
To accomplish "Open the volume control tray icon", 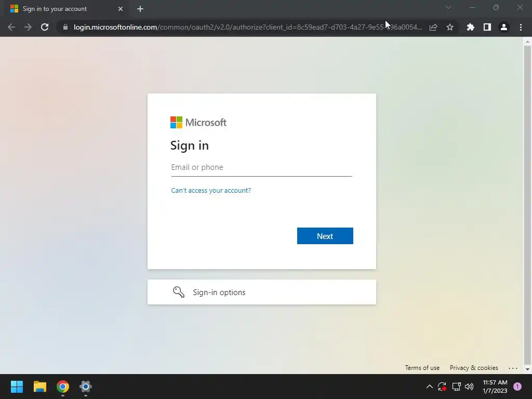I will [x=469, y=387].
